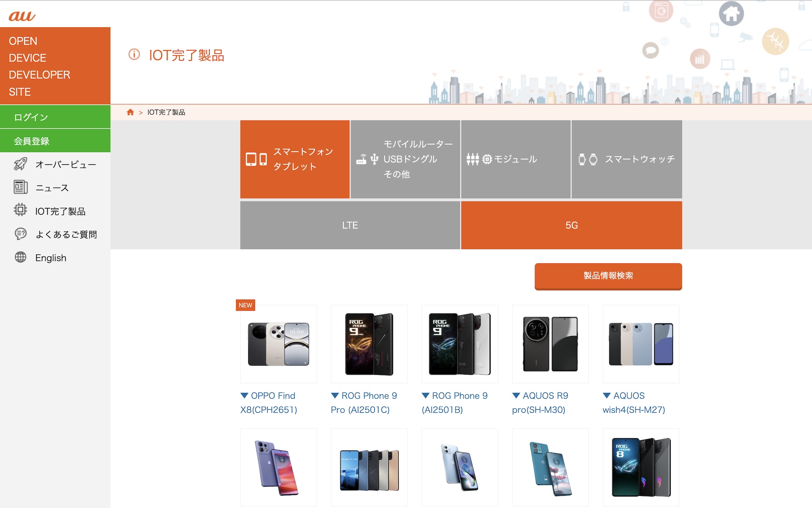
Task: Click the info icon beside the IOT完了製品 heading
Action: coord(134,55)
